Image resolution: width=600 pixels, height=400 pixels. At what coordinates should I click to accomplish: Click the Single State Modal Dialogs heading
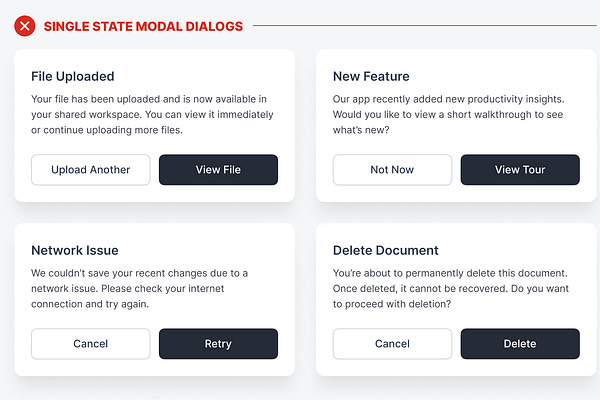pos(143,26)
